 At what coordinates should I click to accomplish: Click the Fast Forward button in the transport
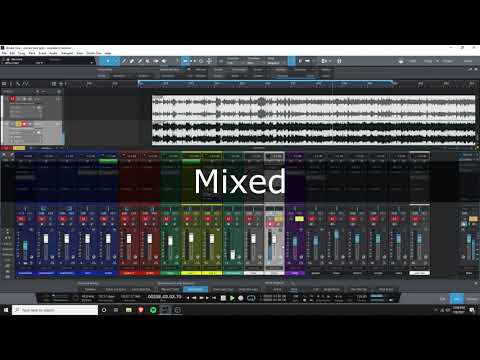tap(201, 298)
